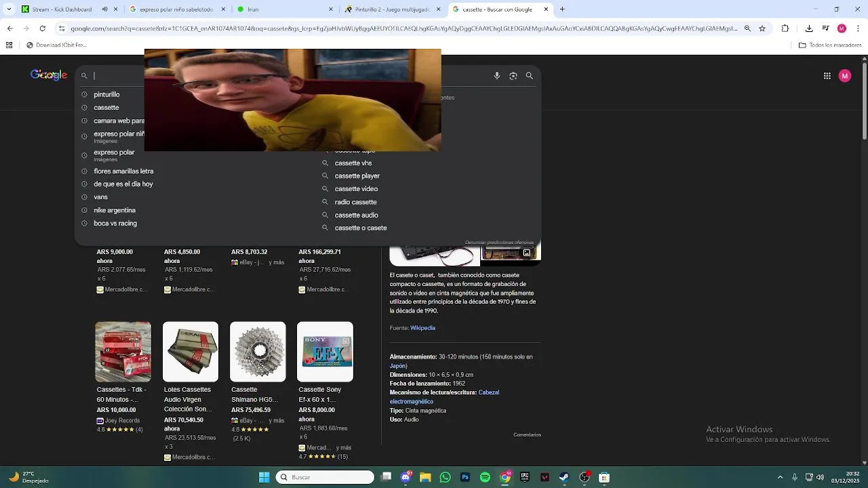868x488 pixels.
Task: Open Discord from the taskbar
Action: (406, 477)
